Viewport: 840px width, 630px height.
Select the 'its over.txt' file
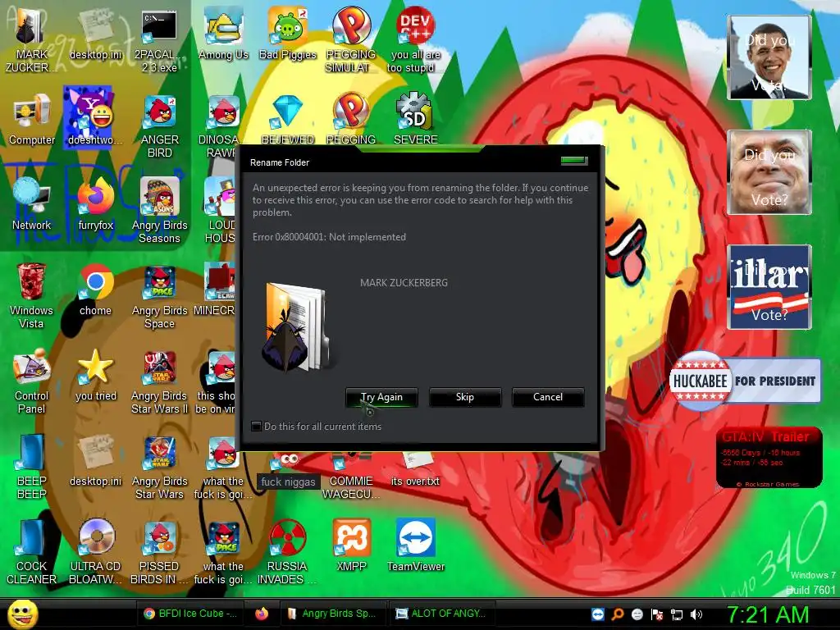[x=415, y=470]
